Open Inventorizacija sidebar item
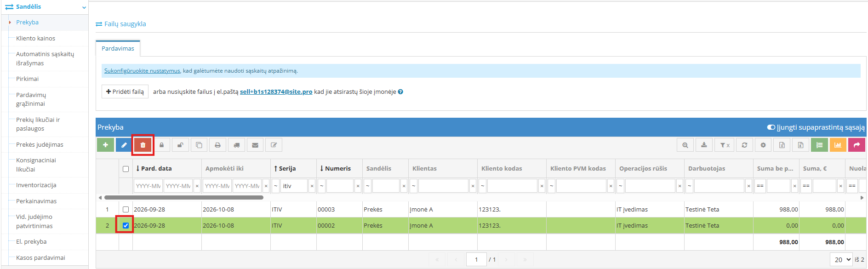 (x=36, y=185)
